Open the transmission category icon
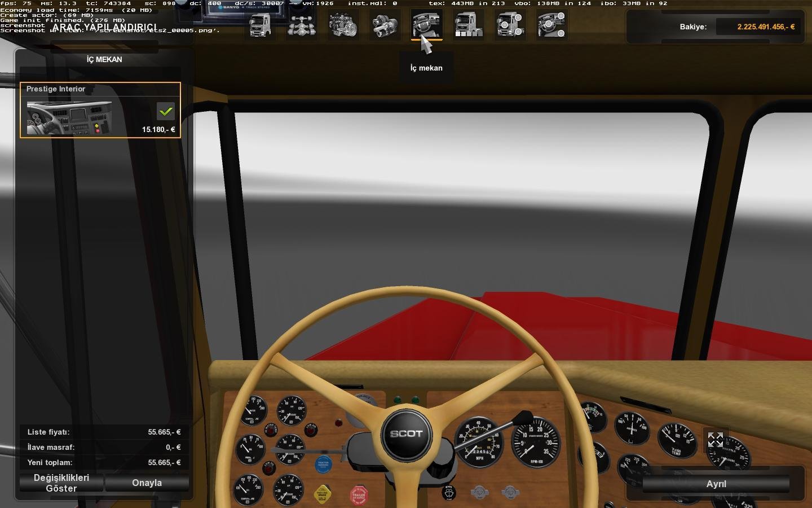The height and width of the screenshot is (508, 812). (x=385, y=25)
